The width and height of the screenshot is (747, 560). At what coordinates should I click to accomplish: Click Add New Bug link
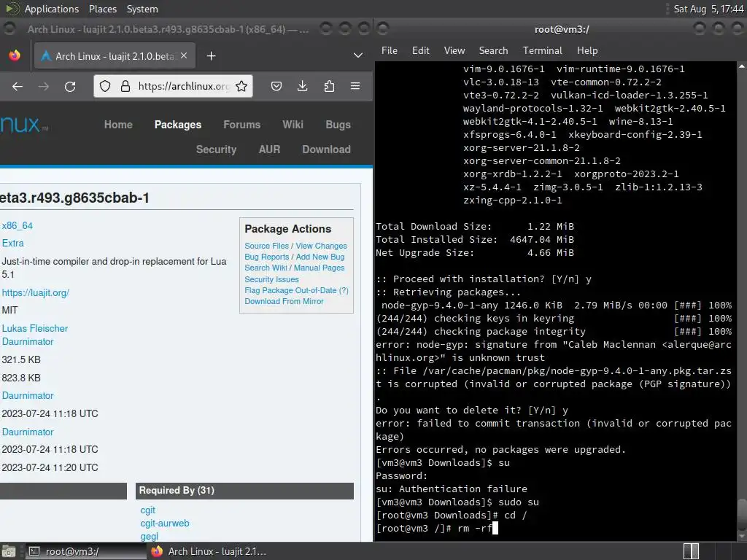pyautogui.click(x=320, y=257)
